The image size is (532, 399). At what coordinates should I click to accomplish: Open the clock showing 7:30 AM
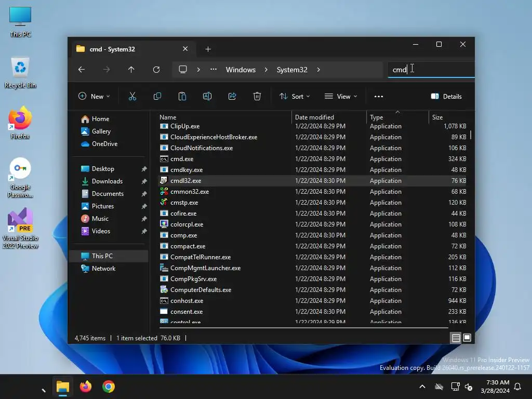pos(495,387)
